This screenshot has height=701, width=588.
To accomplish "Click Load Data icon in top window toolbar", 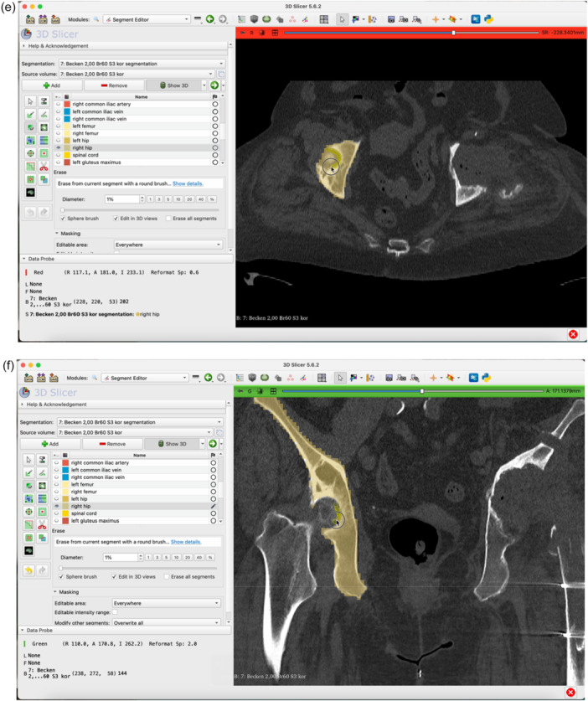I will pyautogui.click(x=30, y=19).
